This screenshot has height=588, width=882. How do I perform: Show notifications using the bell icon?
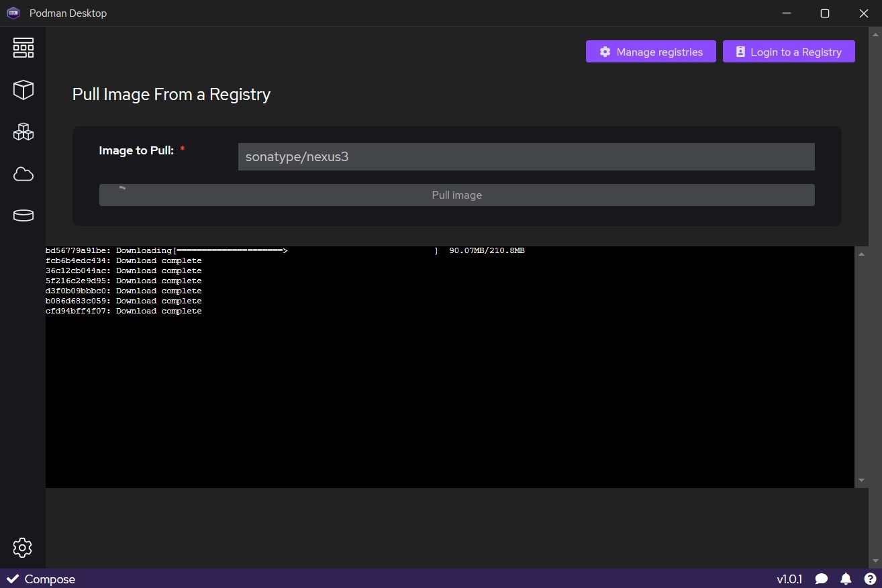846,579
